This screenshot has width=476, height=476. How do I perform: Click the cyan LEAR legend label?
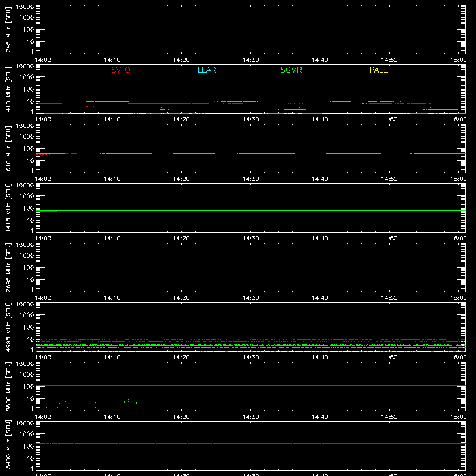click(206, 70)
